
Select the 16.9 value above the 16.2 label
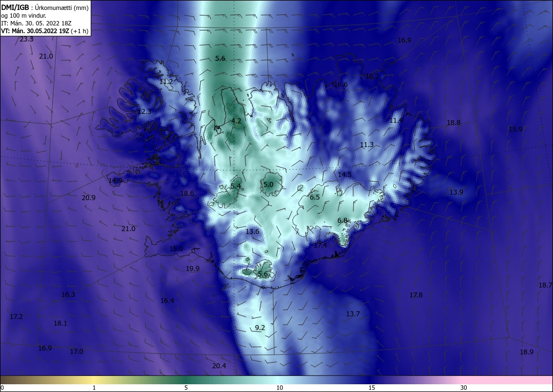[405, 40]
